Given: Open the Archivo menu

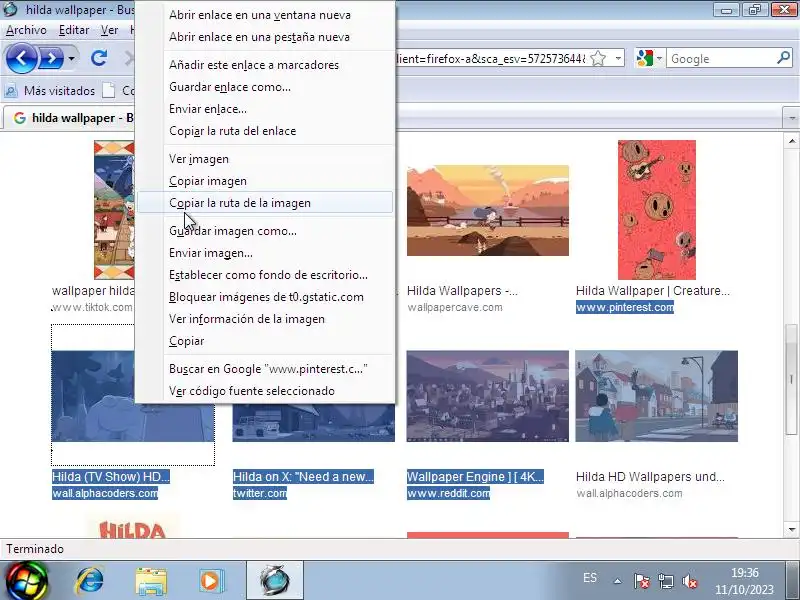Looking at the screenshot, I should 26,30.
